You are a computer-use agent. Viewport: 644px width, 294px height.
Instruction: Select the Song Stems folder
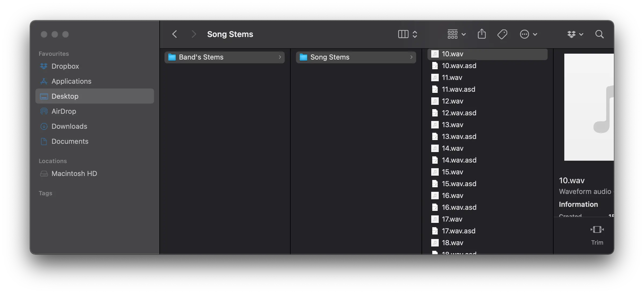tap(356, 57)
